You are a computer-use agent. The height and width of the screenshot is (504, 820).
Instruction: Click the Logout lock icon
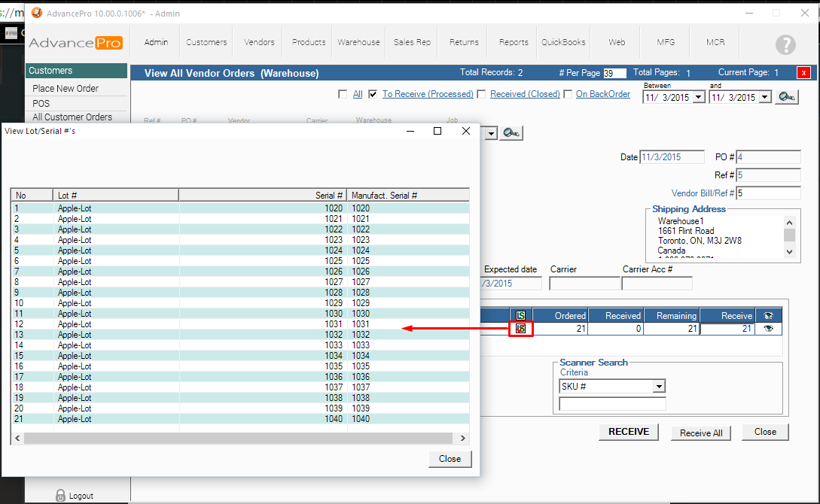(x=61, y=495)
